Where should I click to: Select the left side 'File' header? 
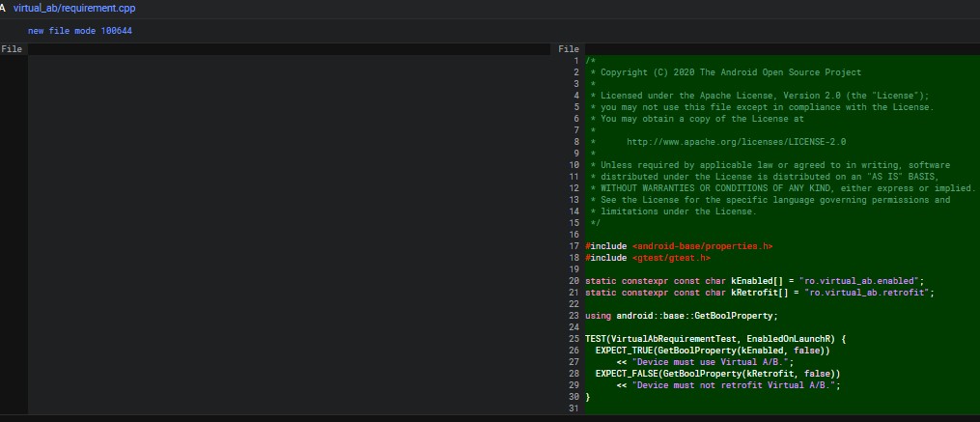(x=12, y=48)
